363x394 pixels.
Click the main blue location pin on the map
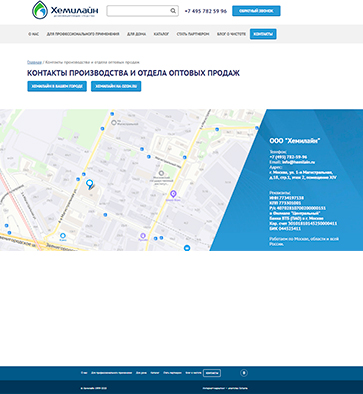point(89,183)
